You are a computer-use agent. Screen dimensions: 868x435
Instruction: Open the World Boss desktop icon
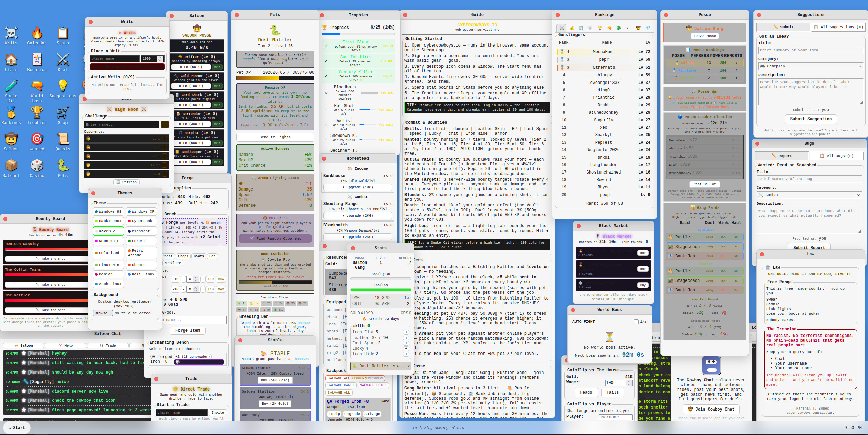click(x=37, y=91)
